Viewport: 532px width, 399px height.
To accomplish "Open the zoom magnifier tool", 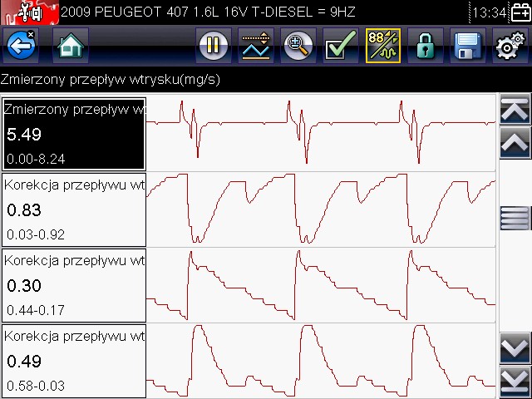I will point(298,47).
